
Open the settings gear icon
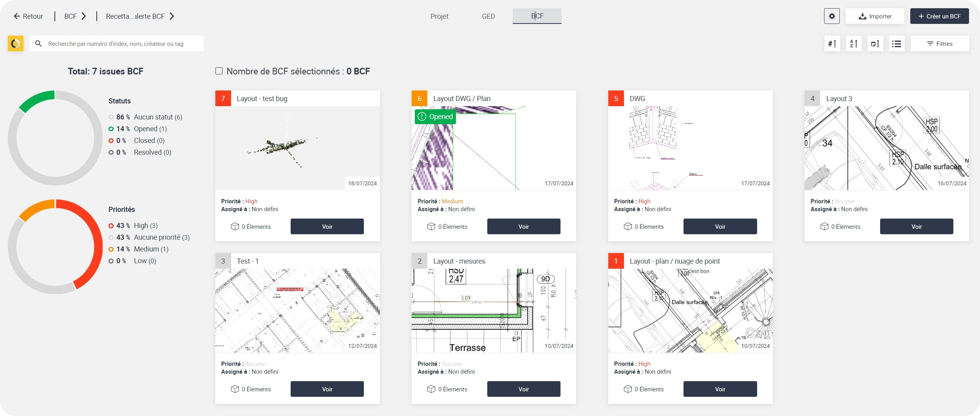832,16
